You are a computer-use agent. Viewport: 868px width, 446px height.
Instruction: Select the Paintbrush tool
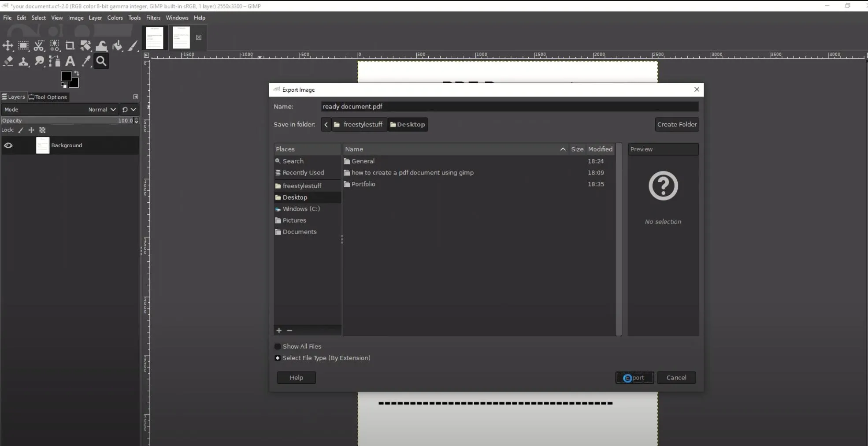133,46
